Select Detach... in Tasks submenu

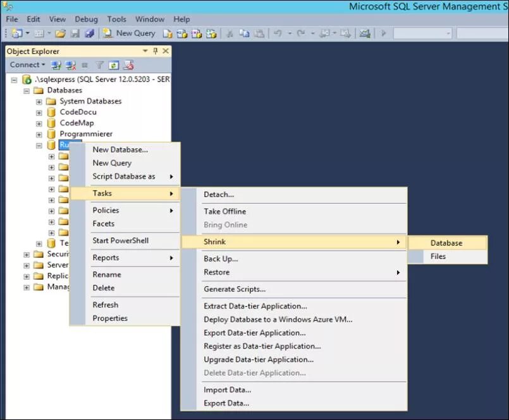pyautogui.click(x=294, y=195)
